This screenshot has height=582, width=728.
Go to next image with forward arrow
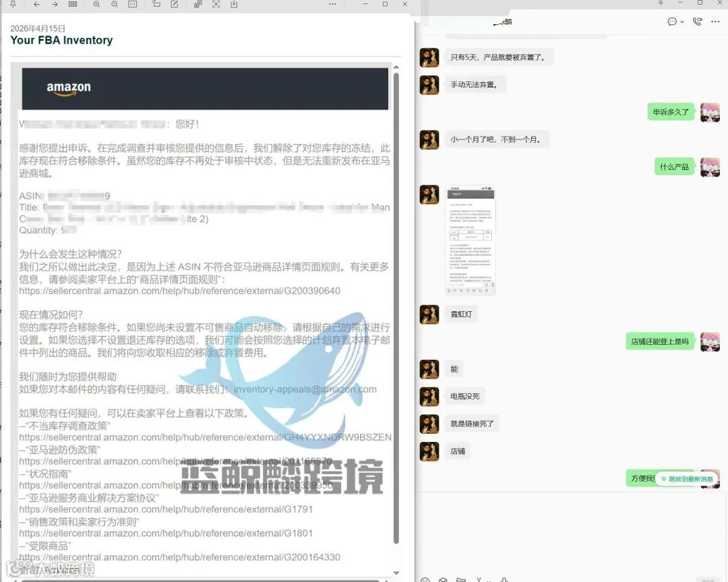[55, 4]
